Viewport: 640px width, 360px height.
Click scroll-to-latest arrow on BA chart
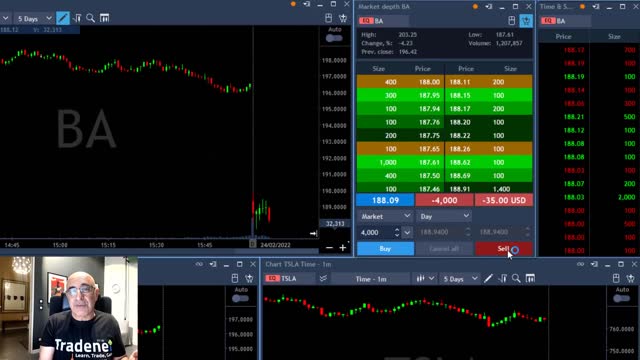[313, 233]
